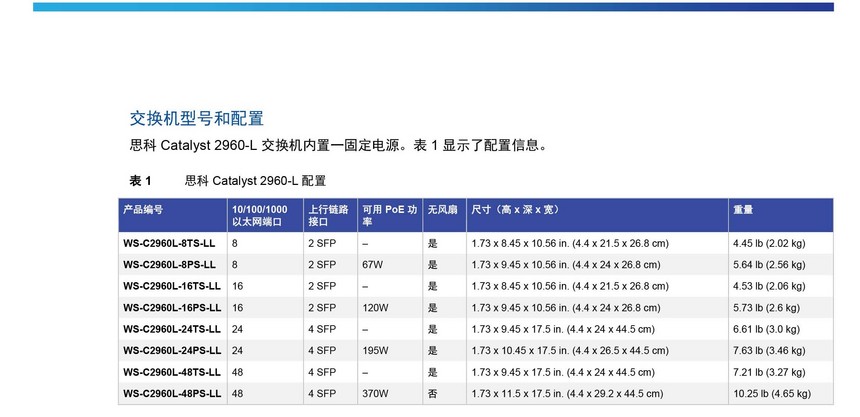The image size is (860, 417).
Task: Select product number WS-C2960L-16PS-LL
Action: coord(172,308)
